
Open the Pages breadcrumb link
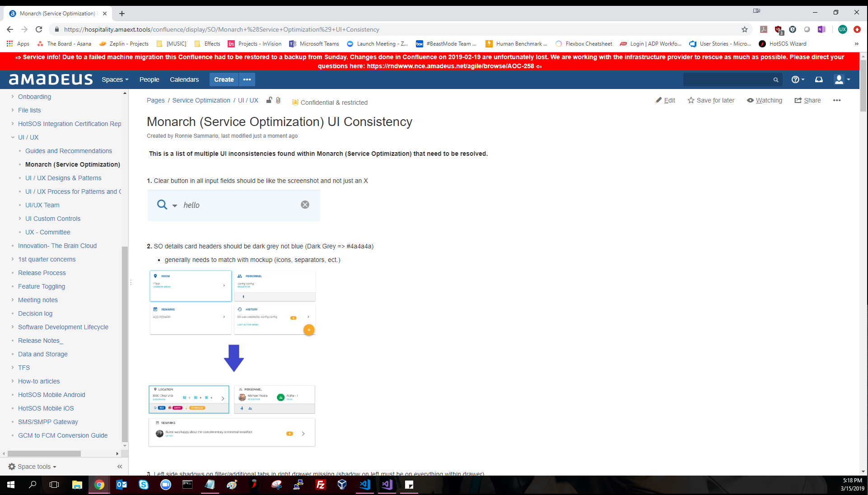156,100
